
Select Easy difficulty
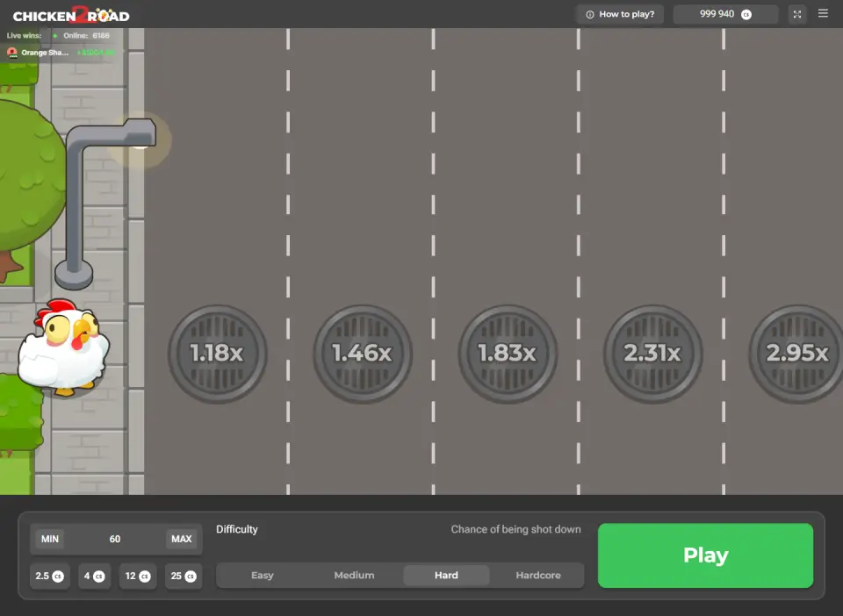[x=263, y=575]
